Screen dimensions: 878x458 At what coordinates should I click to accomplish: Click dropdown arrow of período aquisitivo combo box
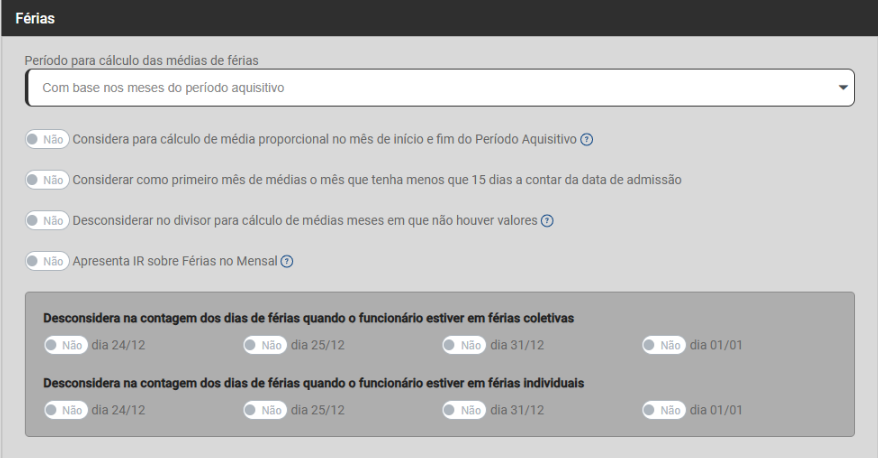843,88
